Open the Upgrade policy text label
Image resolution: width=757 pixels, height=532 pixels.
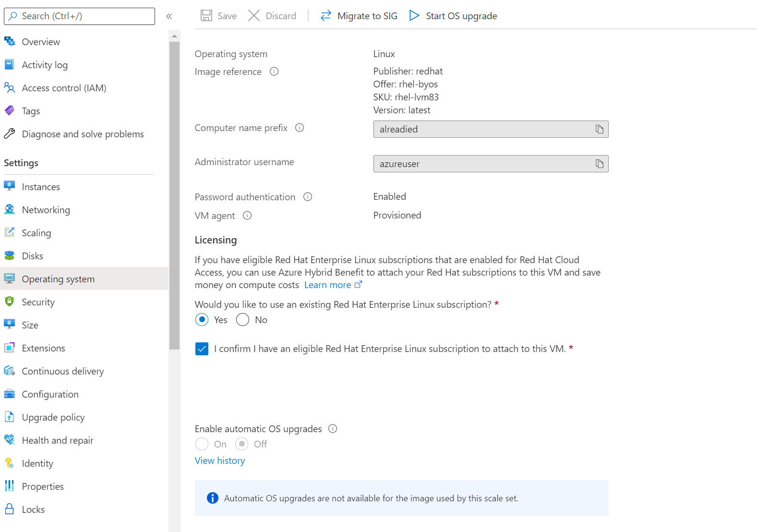click(53, 417)
